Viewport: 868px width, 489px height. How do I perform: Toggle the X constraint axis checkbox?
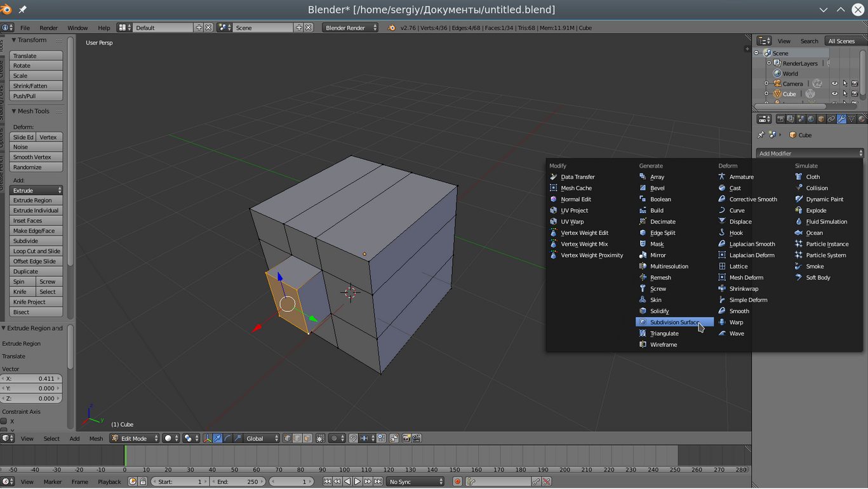click(4, 422)
